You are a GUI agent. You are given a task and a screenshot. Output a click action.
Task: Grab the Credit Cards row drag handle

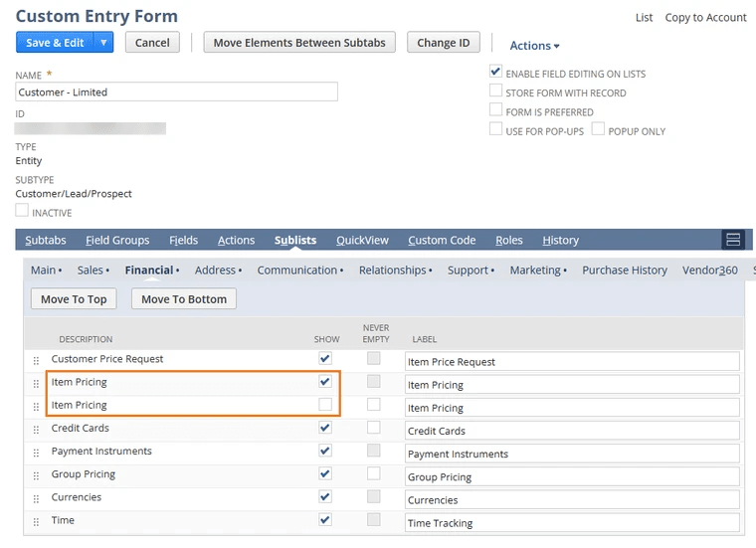pos(36,430)
